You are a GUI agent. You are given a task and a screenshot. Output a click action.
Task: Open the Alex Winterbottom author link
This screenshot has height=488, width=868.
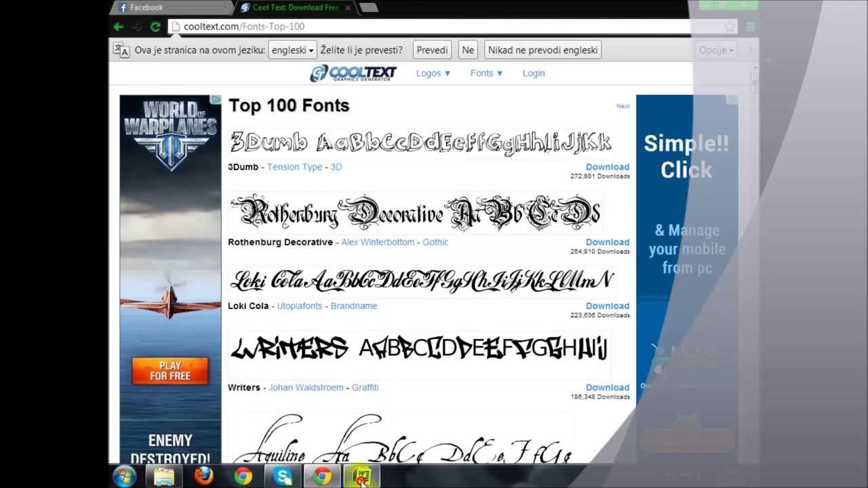pyautogui.click(x=378, y=242)
